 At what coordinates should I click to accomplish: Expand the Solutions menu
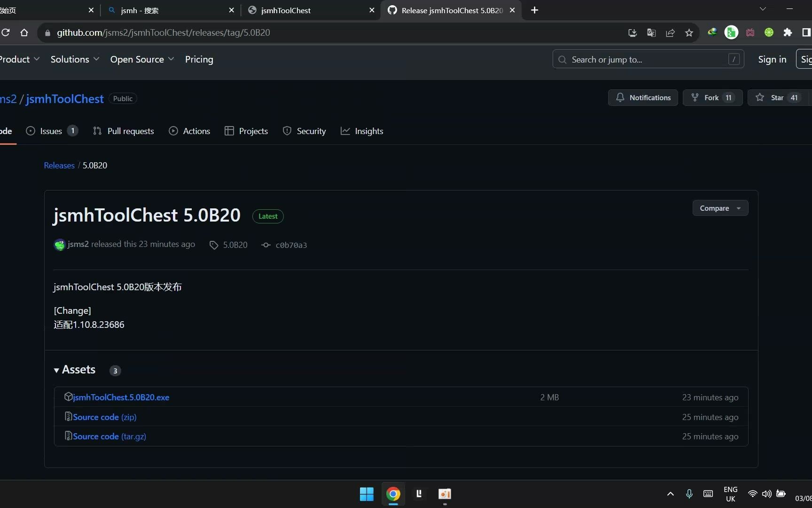point(75,59)
